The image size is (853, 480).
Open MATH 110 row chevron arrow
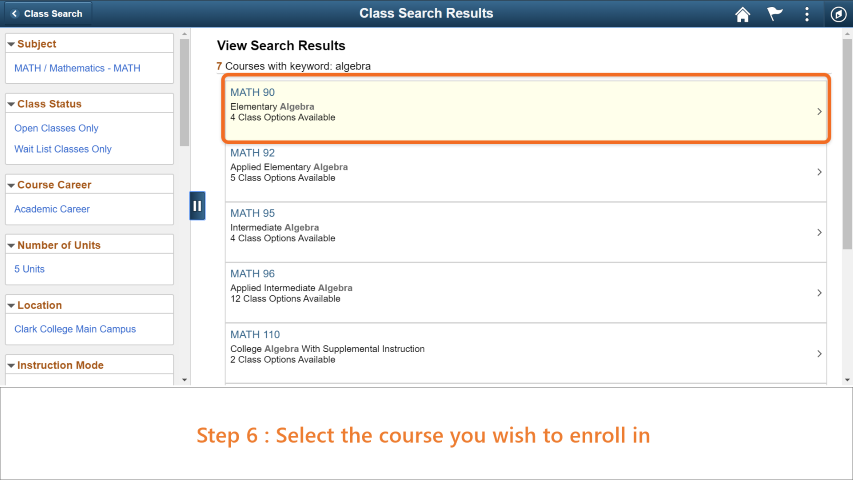click(x=819, y=354)
